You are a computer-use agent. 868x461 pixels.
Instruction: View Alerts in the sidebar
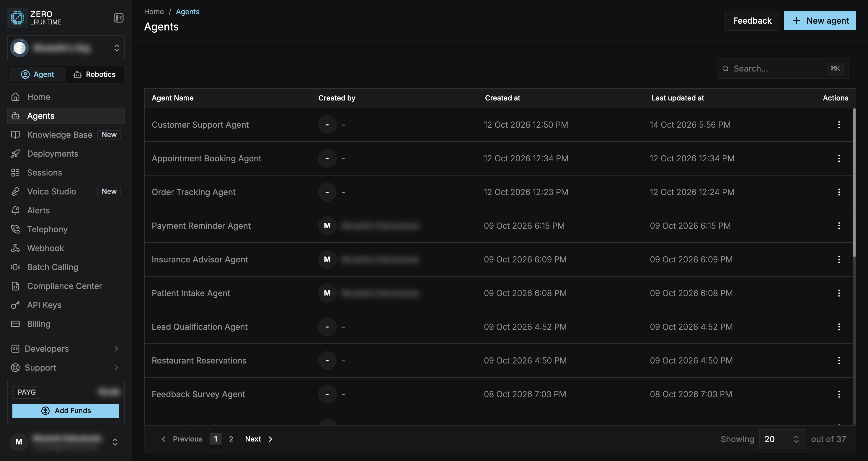[66, 210]
